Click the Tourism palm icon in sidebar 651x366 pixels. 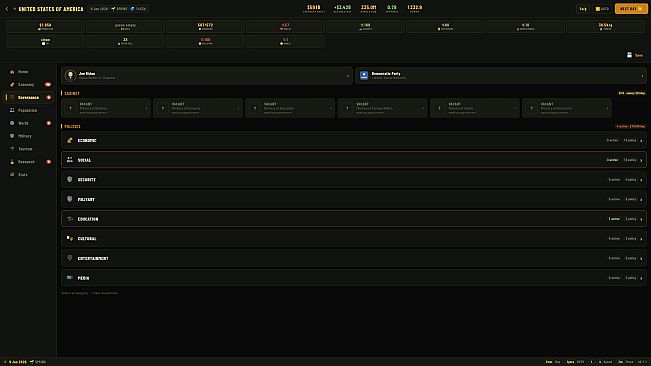click(12, 149)
